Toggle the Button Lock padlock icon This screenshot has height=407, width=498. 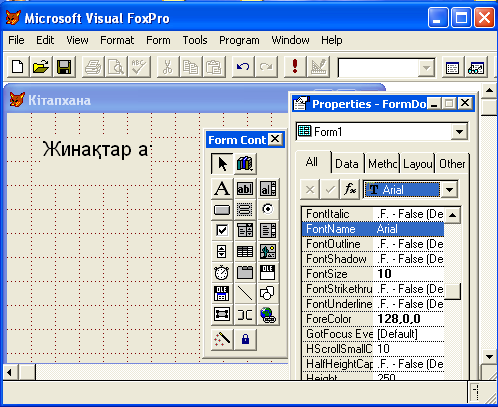[x=245, y=339]
